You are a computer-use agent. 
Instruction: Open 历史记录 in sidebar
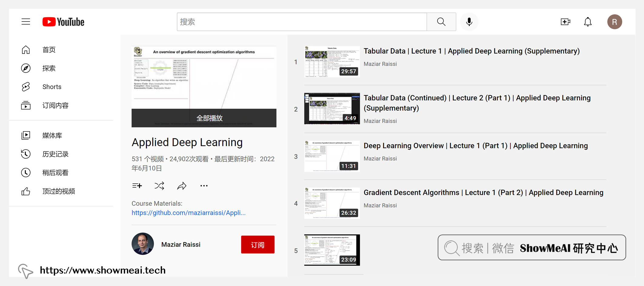(x=55, y=154)
